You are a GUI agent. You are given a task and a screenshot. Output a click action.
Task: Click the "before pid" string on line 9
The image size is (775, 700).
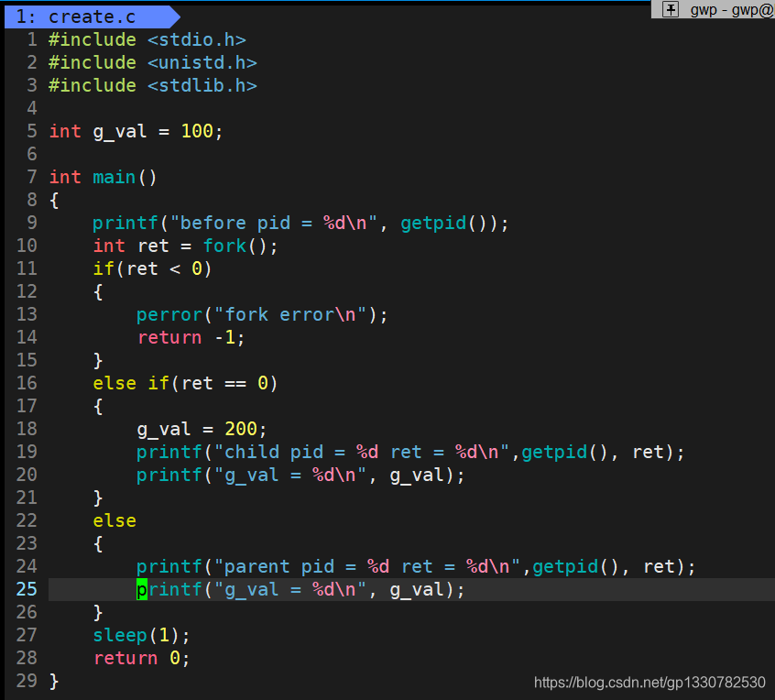tap(273, 223)
